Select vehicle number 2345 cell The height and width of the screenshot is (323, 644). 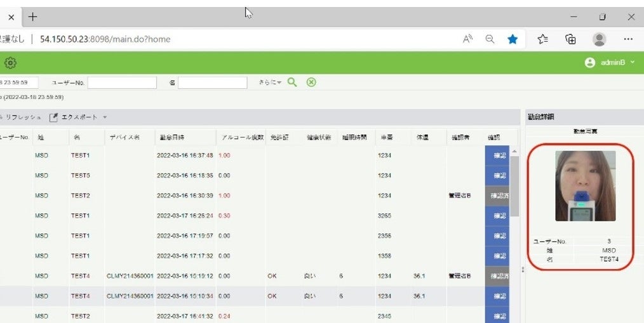click(x=384, y=317)
